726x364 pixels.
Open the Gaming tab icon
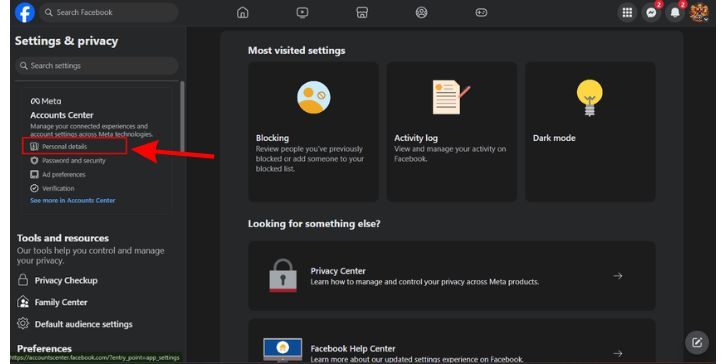[481, 13]
